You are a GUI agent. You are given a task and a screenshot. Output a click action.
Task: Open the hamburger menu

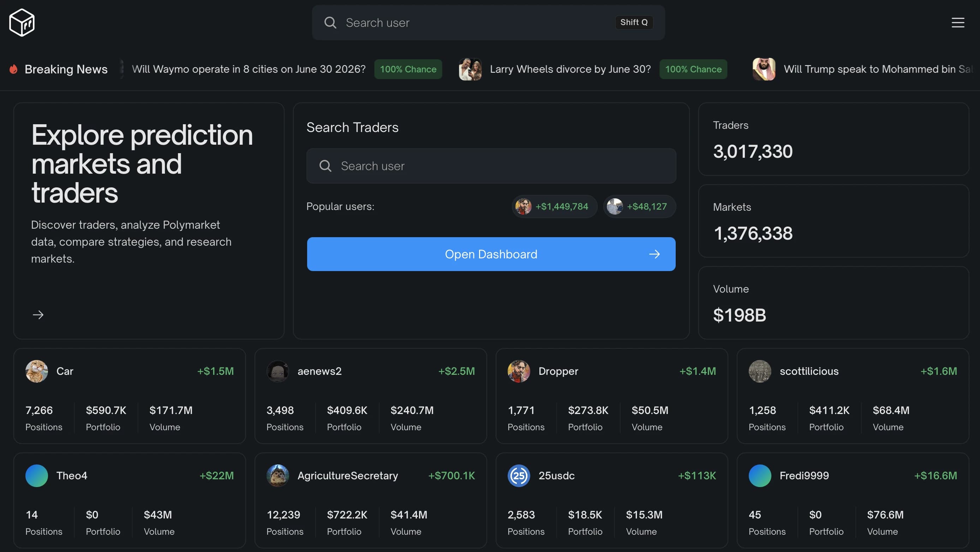click(957, 23)
